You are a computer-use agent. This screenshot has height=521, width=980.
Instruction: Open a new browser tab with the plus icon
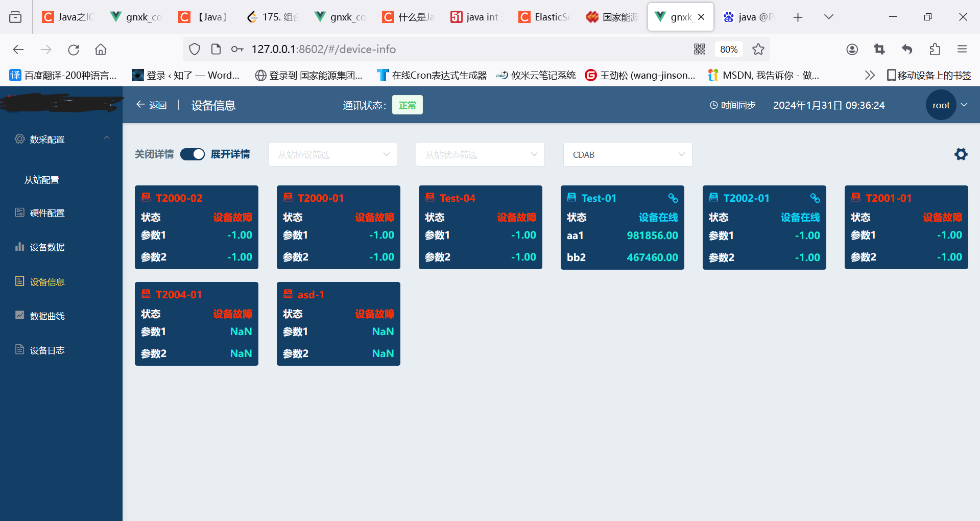tap(798, 17)
